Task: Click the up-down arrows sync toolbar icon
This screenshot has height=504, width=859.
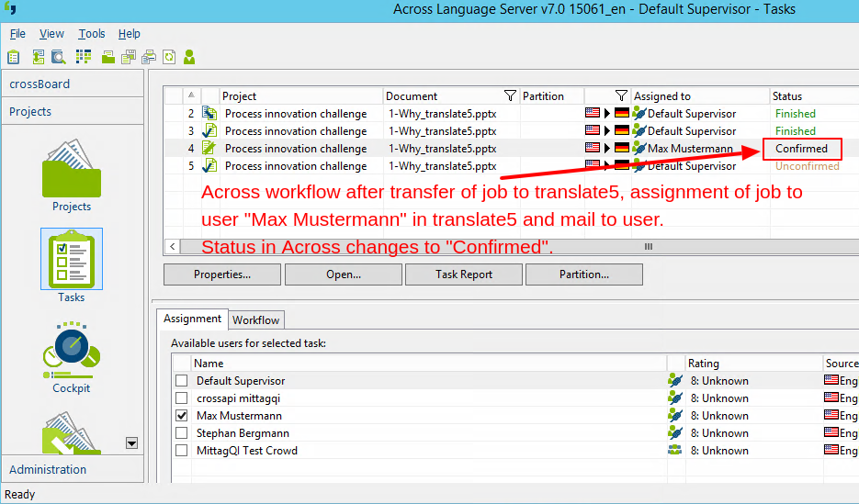Action: pos(38,57)
